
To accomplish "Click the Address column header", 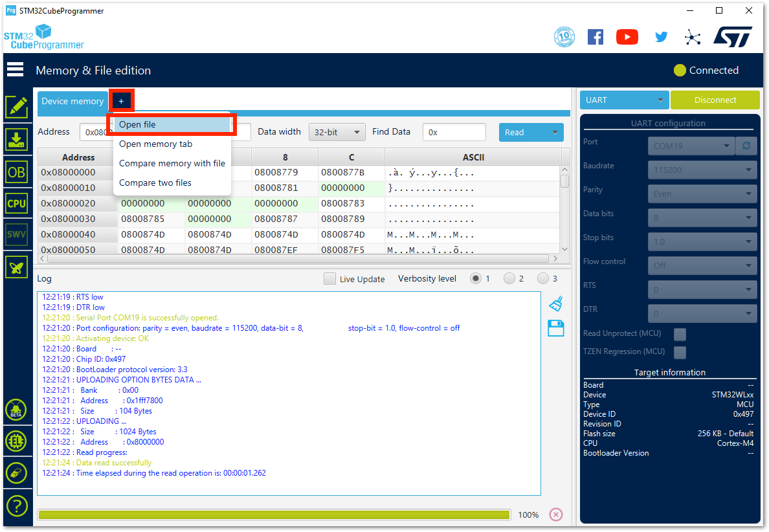I will 78,157.
